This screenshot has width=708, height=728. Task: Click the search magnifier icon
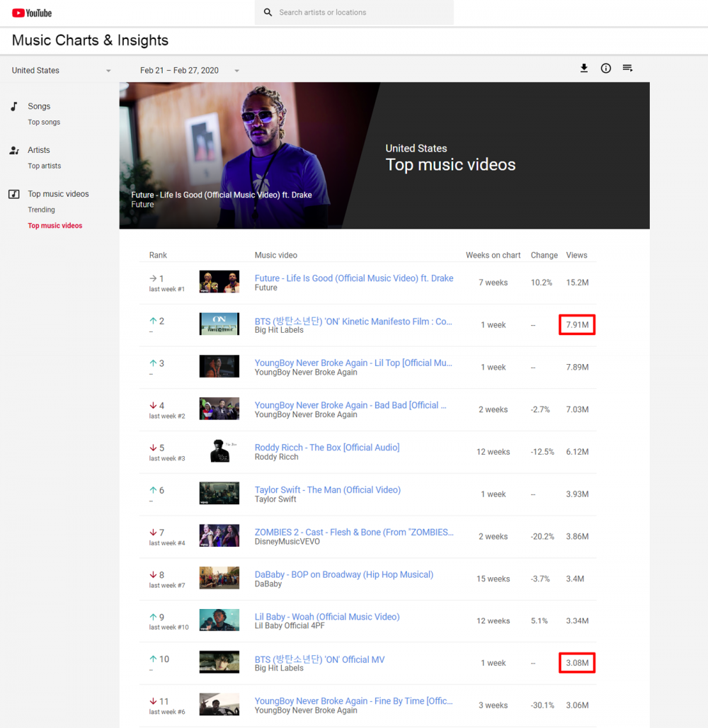[268, 12]
